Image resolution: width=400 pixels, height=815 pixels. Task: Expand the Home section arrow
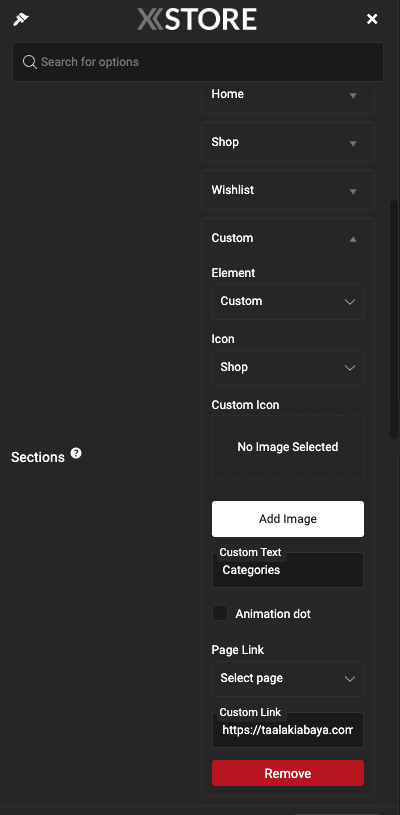tap(353, 95)
